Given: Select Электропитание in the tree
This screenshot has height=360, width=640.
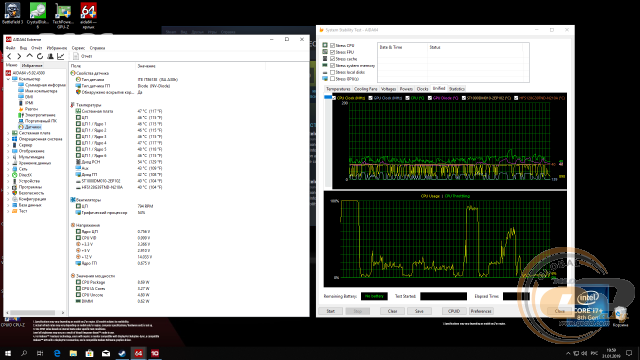Looking at the screenshot, I should click(x=40, y=115).
